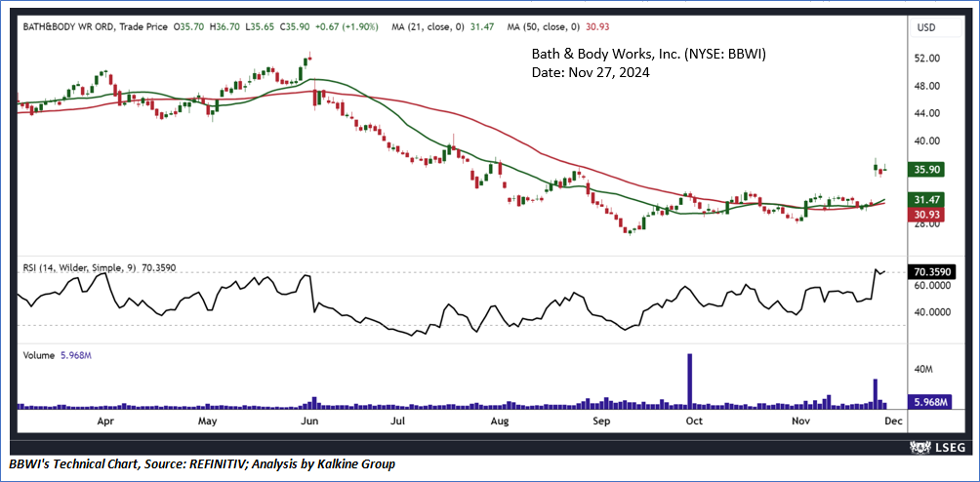Click the Oct label on time axis
This screenshot has height=482, width=980.
pos(694,421)
